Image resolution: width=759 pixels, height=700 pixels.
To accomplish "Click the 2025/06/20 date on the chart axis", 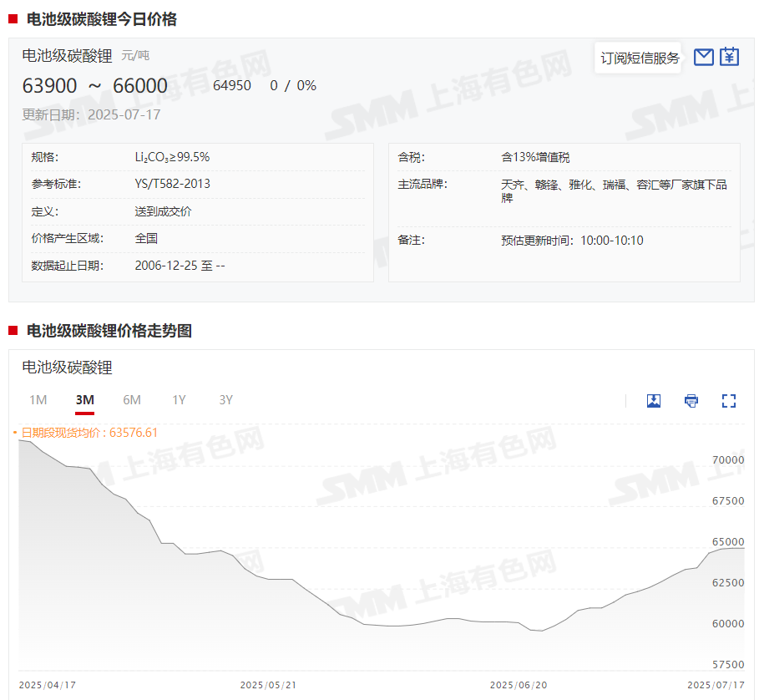I will [x=518, y=685].
